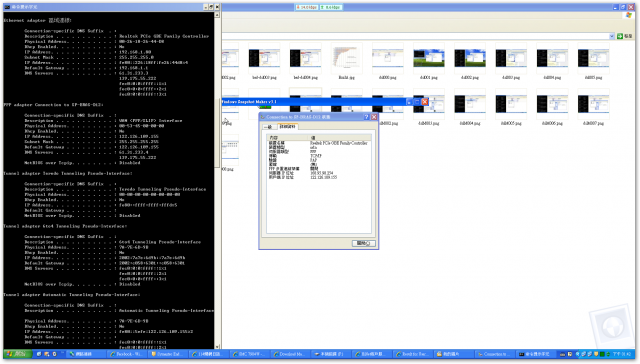Click the Go button beside address bar

click(625, 36)
